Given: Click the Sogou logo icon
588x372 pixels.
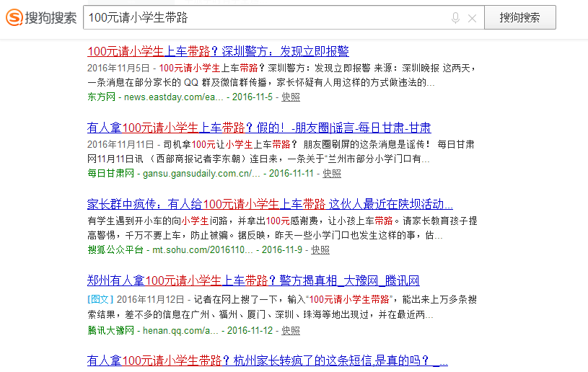Looking at the screenshot, I should [x=13, y=18].
